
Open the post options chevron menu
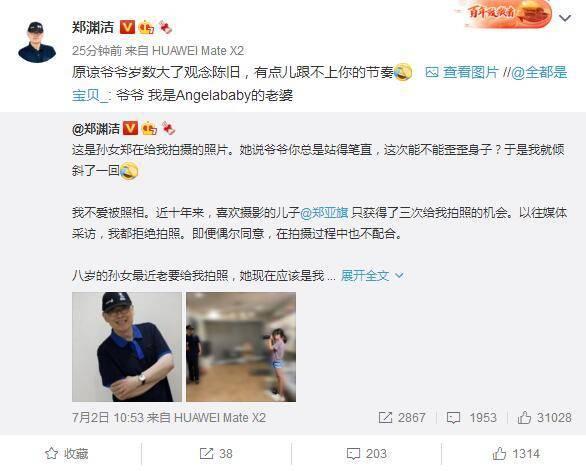(x=565, y=18)
